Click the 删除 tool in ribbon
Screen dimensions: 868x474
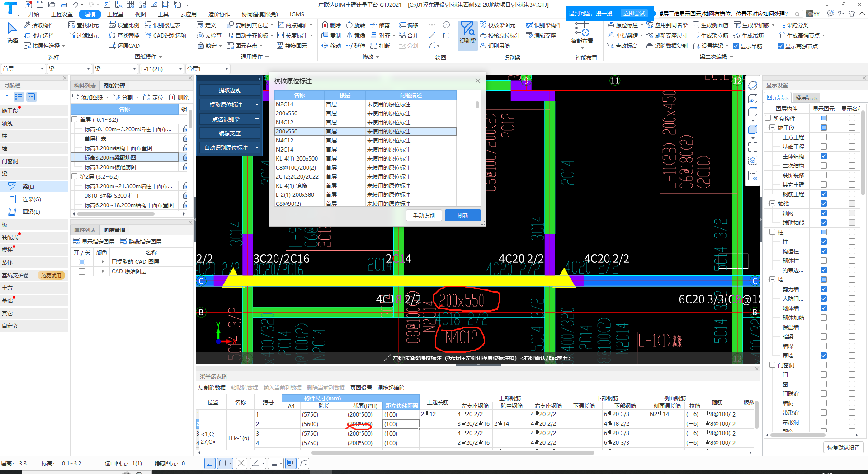[331, 25]
